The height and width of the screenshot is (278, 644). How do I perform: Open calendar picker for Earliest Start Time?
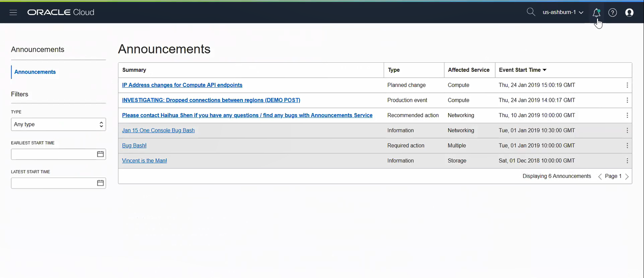click(x=100, y=154)
